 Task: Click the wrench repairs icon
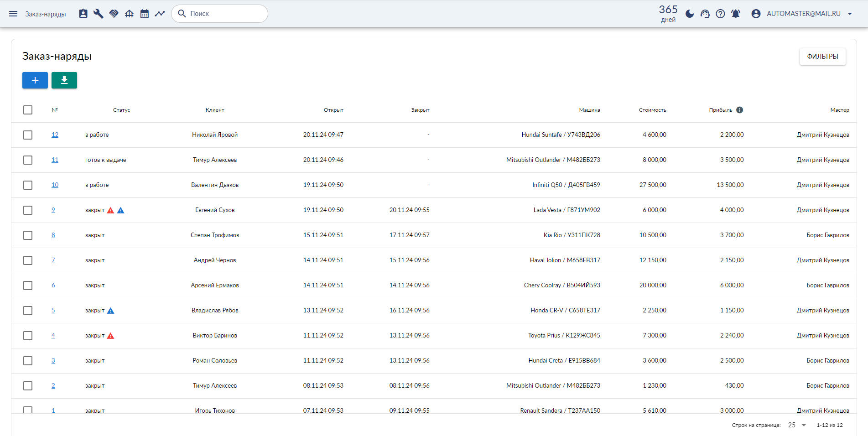[99, 14]
